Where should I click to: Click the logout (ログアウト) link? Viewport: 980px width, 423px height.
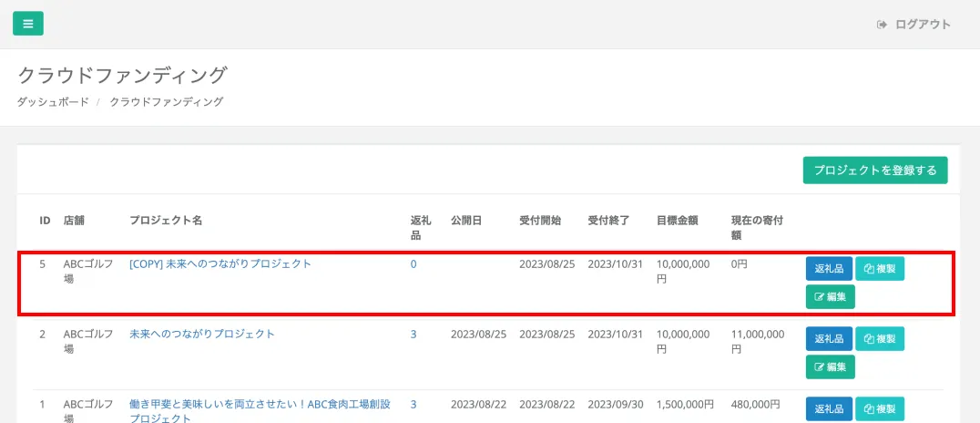click(x=914, y=25)
